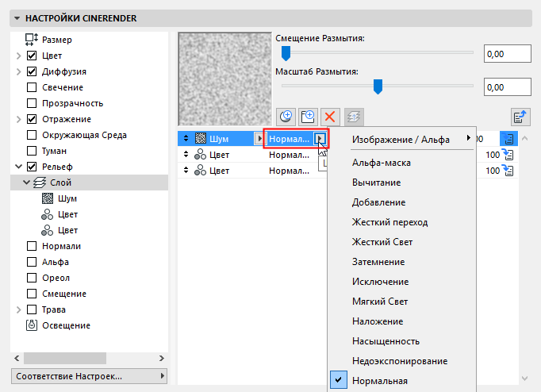Click the add layer folder icon

coord(308,116)
